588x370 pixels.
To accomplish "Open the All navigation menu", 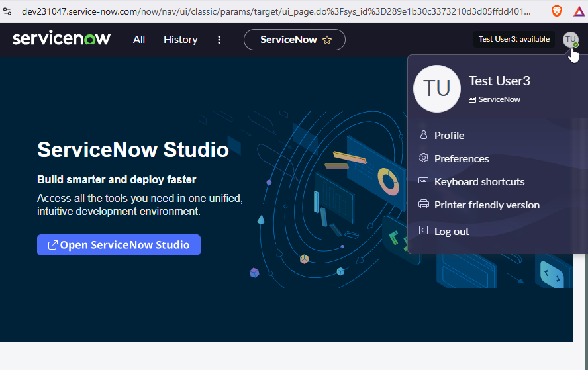I will (x=138, y=40).
